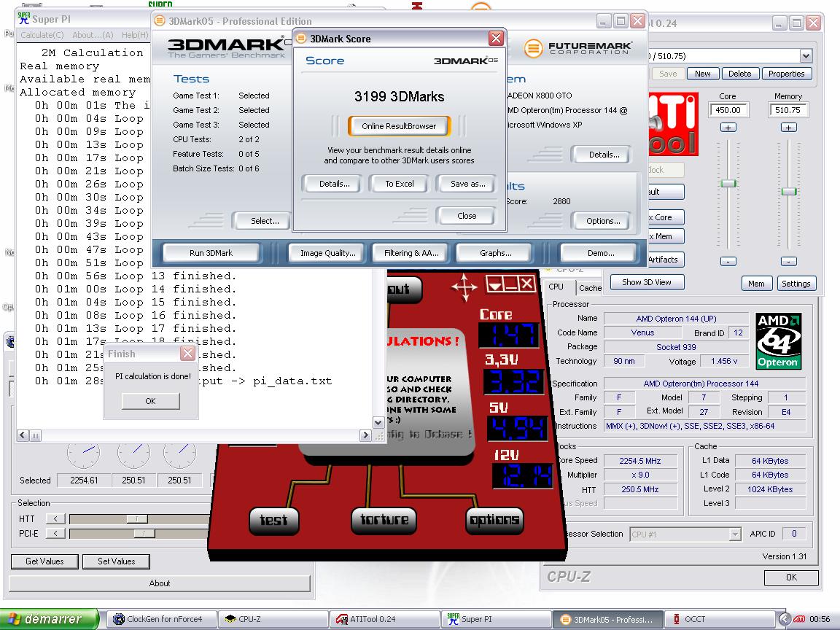Click OK in the PI calculation Finish dialog
The height and width of the screenshot is (630, 840).
coord(150,401)
